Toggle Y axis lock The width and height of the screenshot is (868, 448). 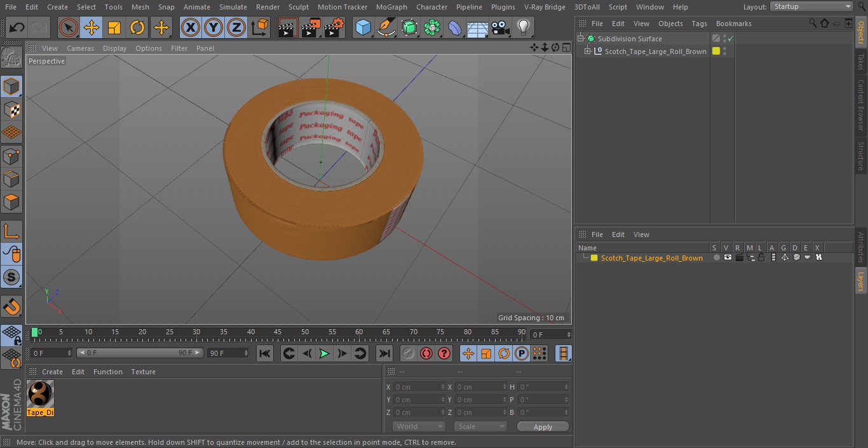(214, 28)
